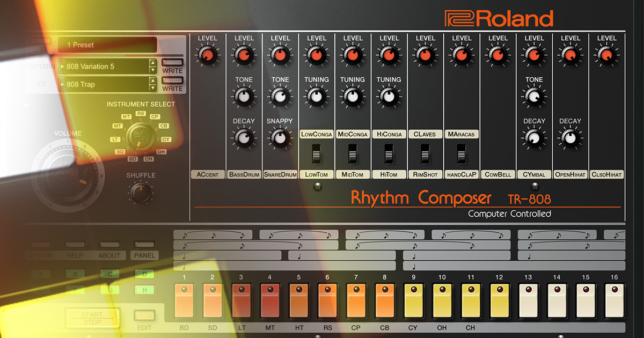Click the LowTom TUNING knob
644x338 pixels.
316,97
